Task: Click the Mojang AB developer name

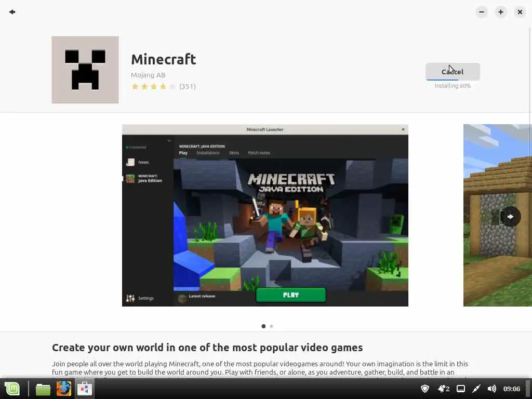Action: (148, 75)
